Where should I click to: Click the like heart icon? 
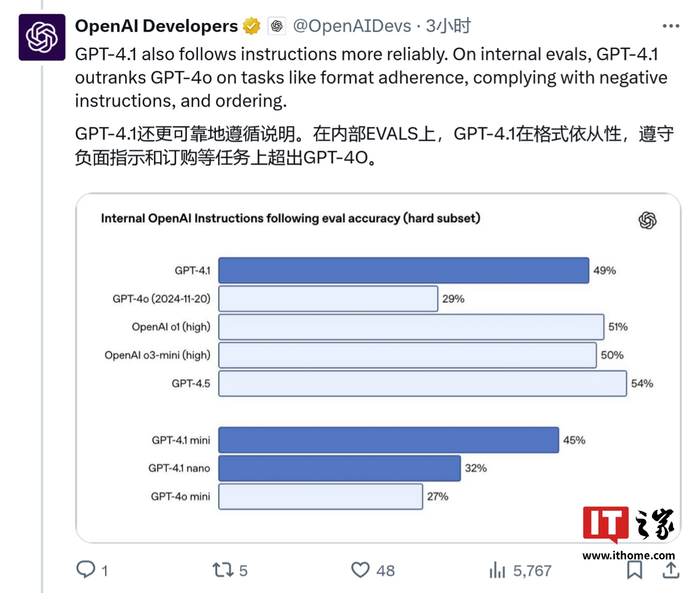362,570
